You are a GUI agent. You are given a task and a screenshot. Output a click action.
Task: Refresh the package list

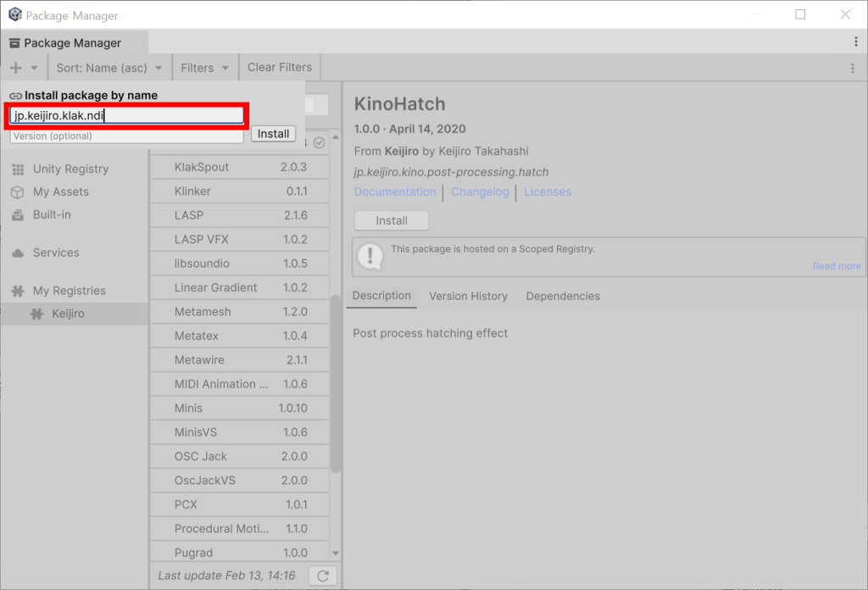321,575
